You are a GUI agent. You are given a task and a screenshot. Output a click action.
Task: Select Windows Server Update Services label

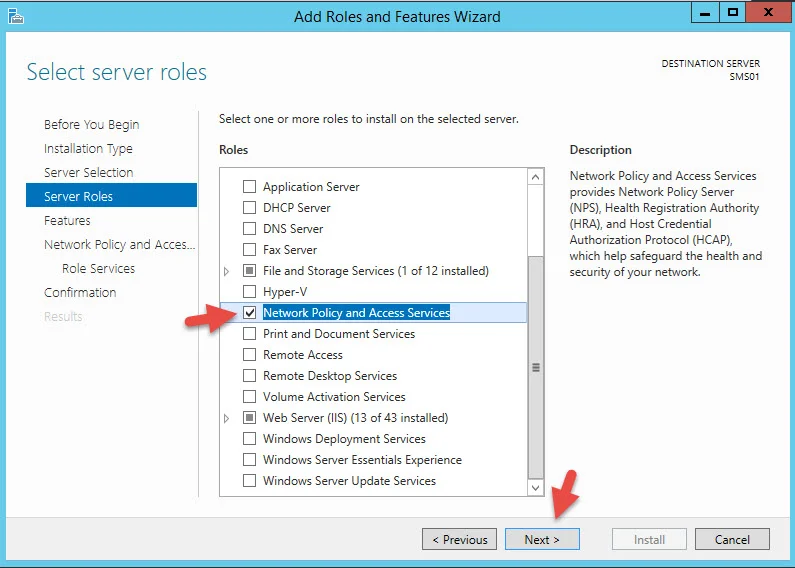coord(349,481)
